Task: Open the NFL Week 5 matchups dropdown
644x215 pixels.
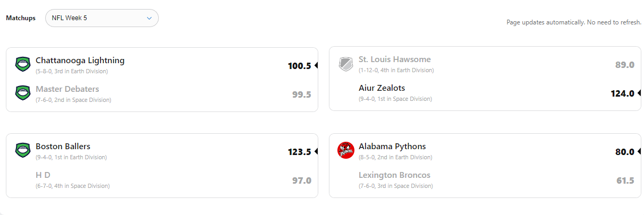Action: click(101, 18)
